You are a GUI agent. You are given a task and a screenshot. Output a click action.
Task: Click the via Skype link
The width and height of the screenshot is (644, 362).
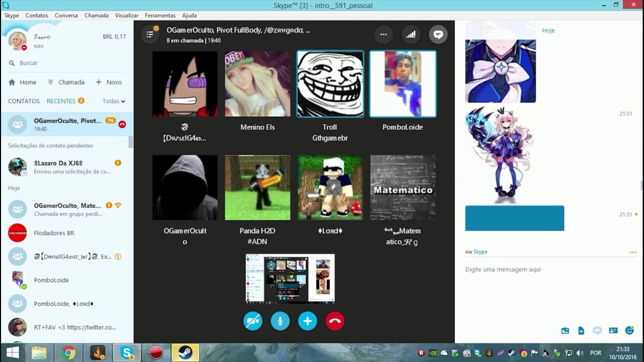click(x=480, y=252)
